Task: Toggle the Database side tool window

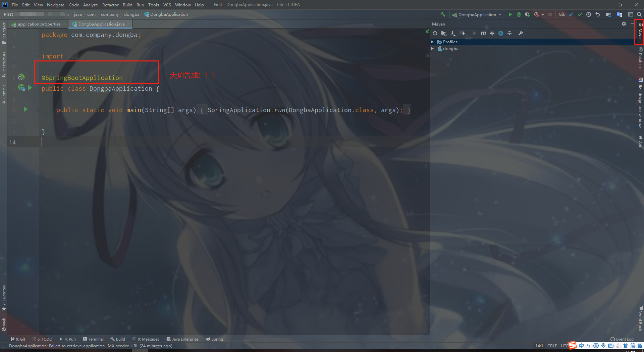Action: [640, 58]
